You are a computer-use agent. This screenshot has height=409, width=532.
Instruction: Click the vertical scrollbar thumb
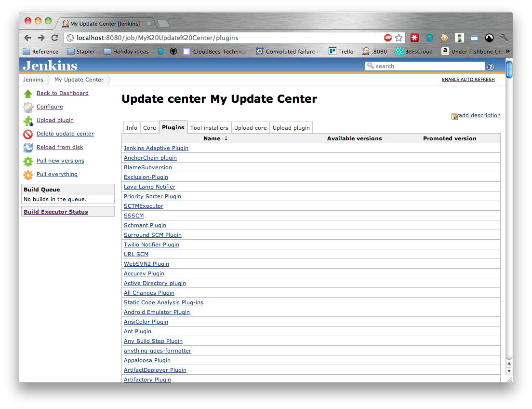[x=509, y=69]
